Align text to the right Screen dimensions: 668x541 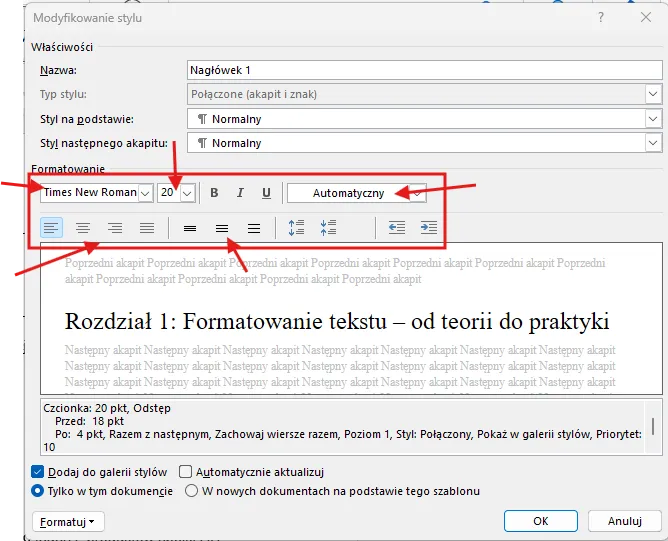tap(115, 228)
